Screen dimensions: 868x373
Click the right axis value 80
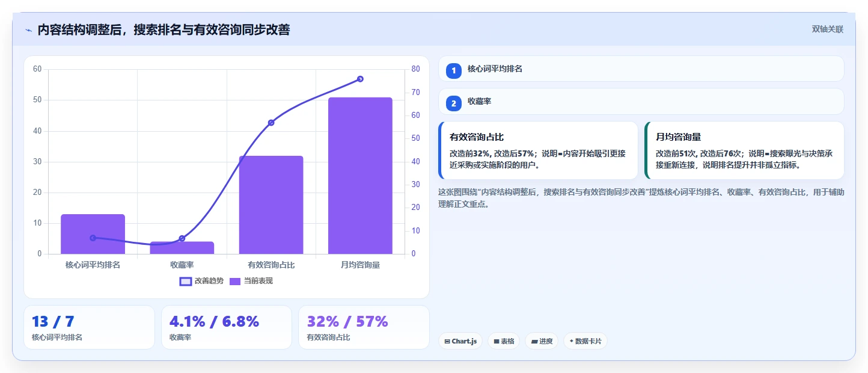(415, 69)
